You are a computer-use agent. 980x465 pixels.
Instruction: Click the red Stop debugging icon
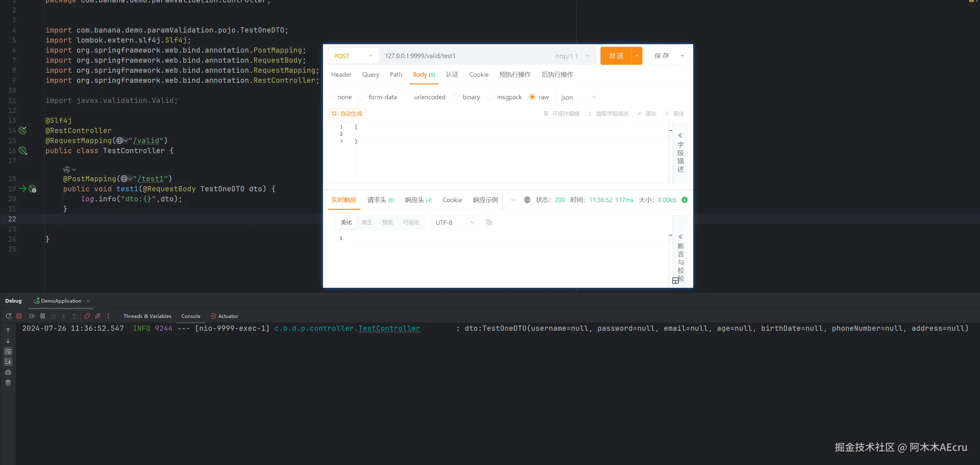click(19, 316)
